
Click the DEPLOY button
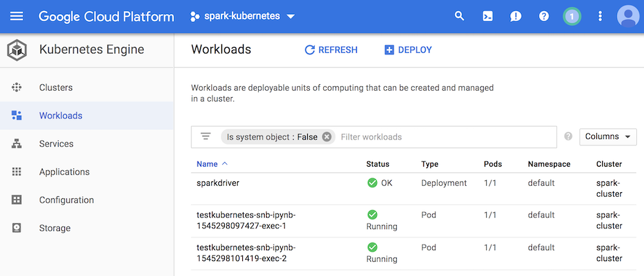[x=408, y=50]
